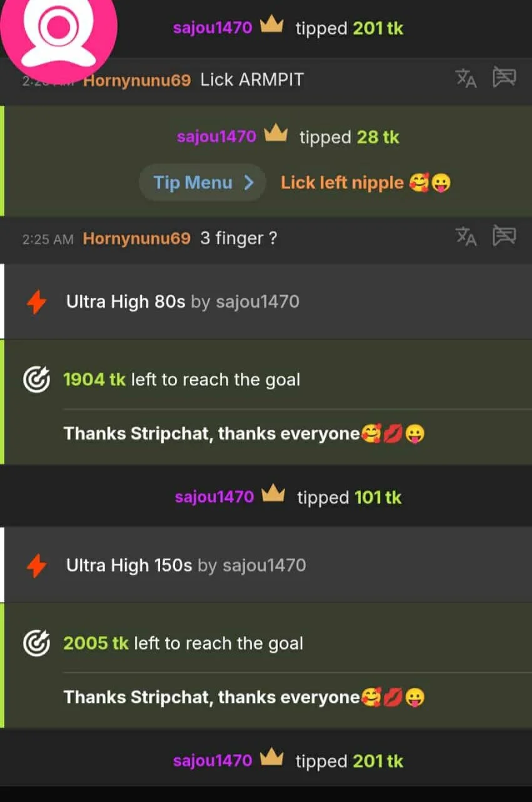Open Hornynunu69 profile from 3 finger message
Screen dimensions: 532x802
tap(136, 238)
